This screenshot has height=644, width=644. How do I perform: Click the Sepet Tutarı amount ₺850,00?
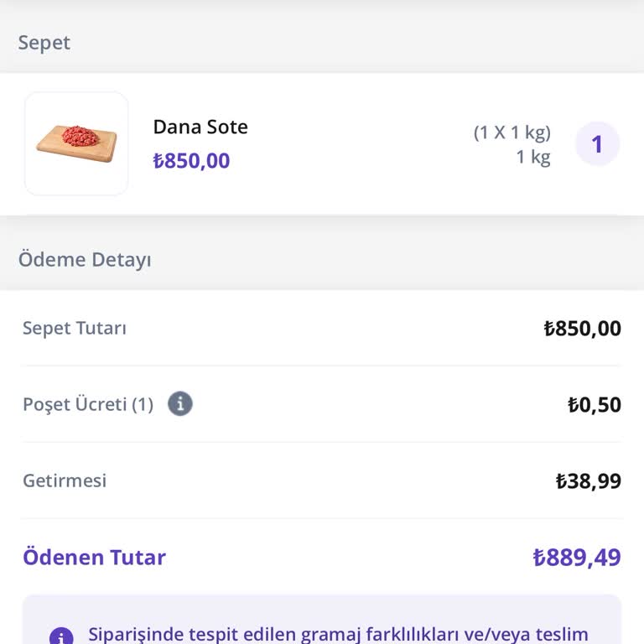[x=583, y=329]
